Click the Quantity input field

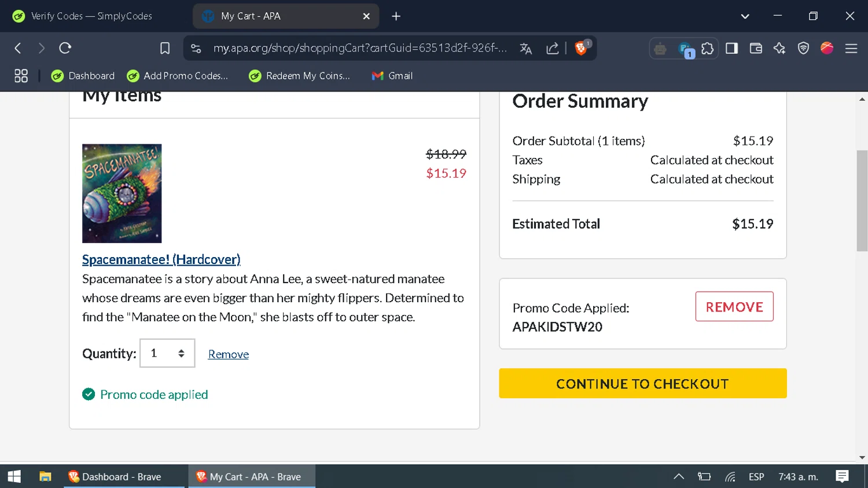(167, 353)
